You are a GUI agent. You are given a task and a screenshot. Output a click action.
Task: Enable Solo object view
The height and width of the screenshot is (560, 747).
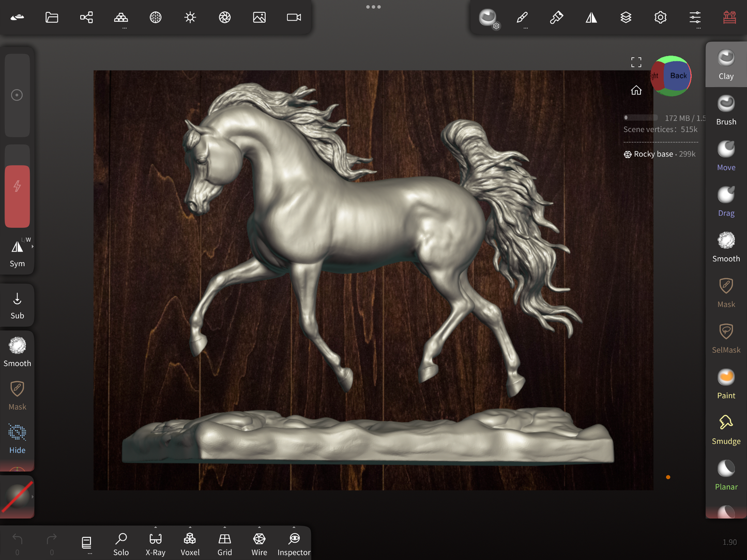(x=121, y=544)
